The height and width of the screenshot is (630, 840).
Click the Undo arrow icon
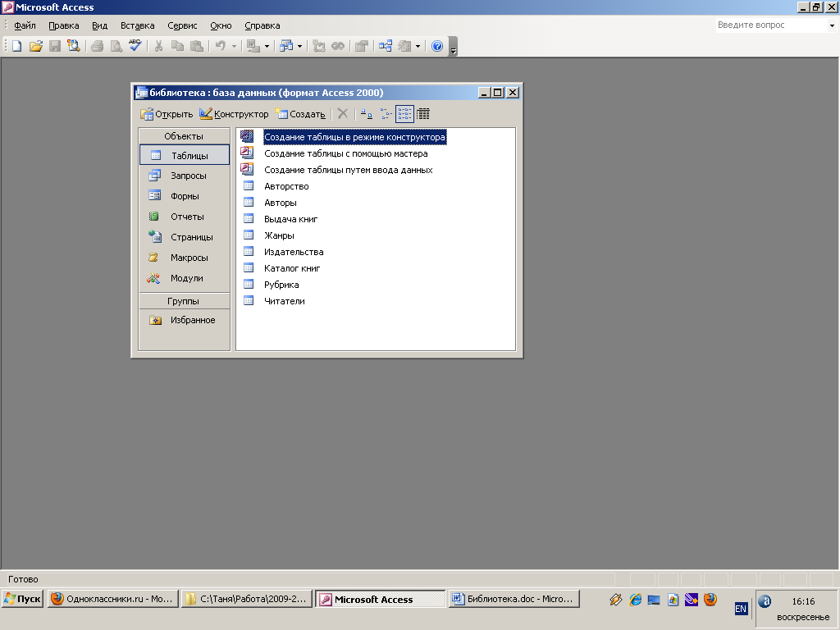(220, 46)
